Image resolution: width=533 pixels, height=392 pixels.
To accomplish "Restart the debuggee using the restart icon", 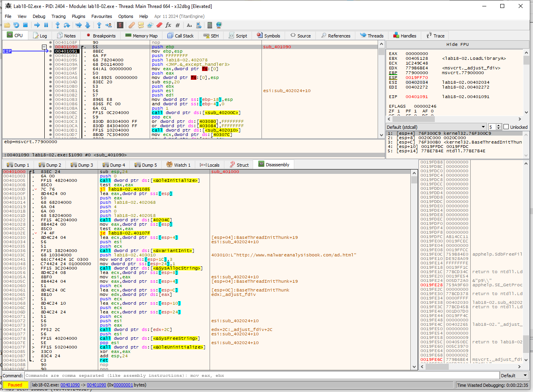I will click(16, 25).
